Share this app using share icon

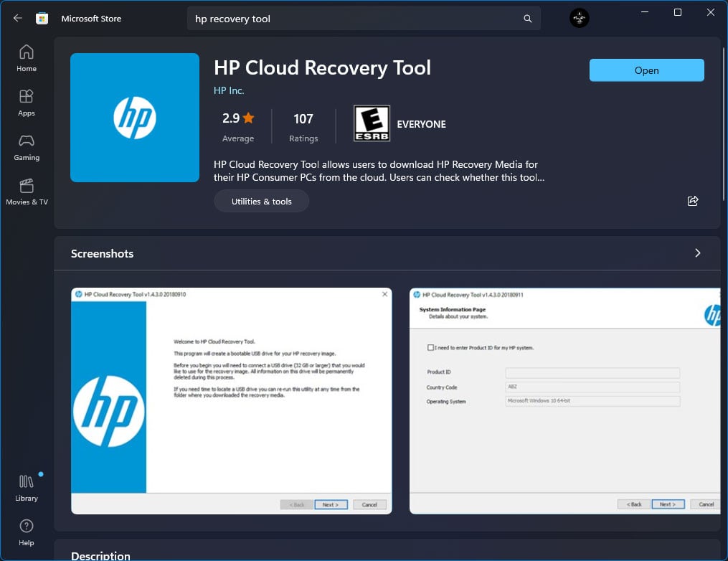pos(693,201)
